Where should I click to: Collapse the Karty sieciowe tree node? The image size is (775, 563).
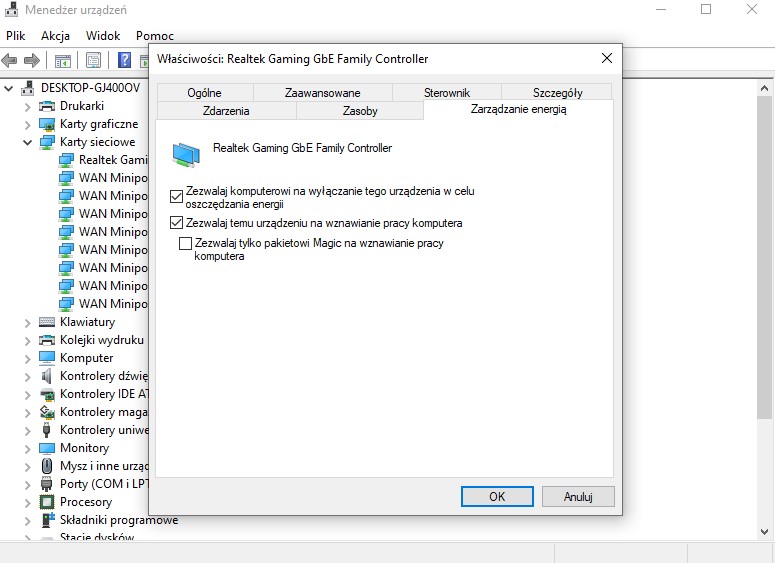click(28, 142)
